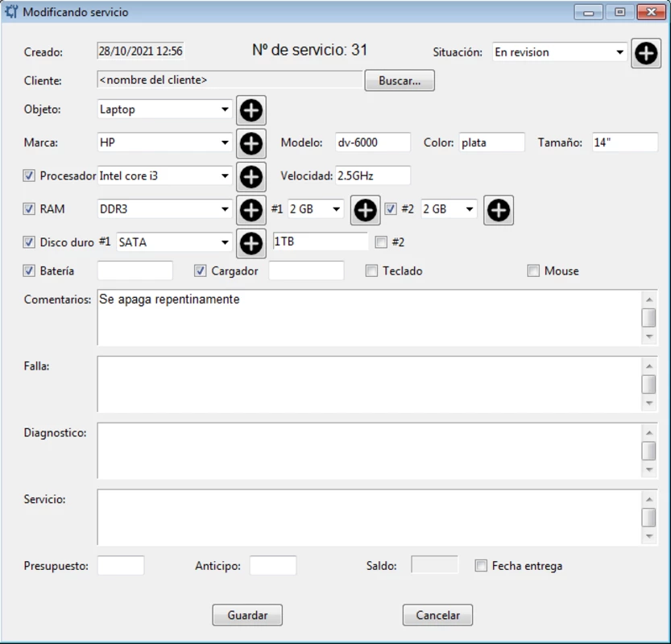The width and height of the screenshot is (671, 644).
Task: Open the RAM #2 size dropdown
Action: pyautogui.click(x=449, y=209)
